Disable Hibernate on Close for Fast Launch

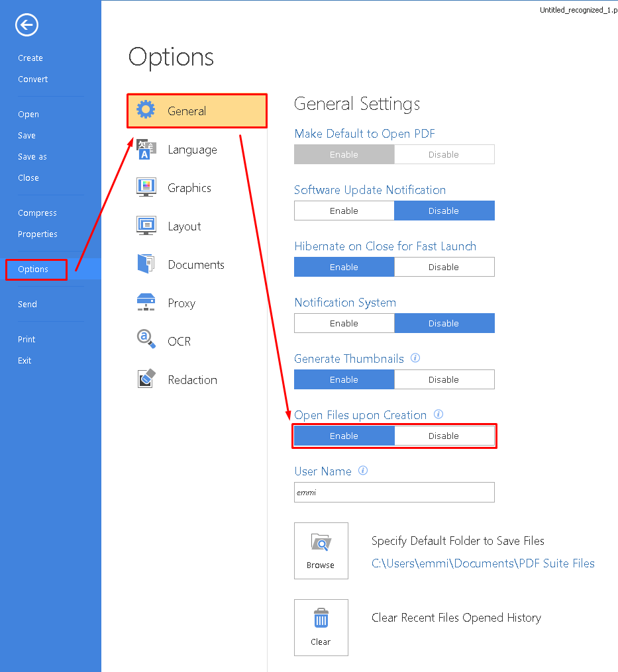(x=444, y=267)
